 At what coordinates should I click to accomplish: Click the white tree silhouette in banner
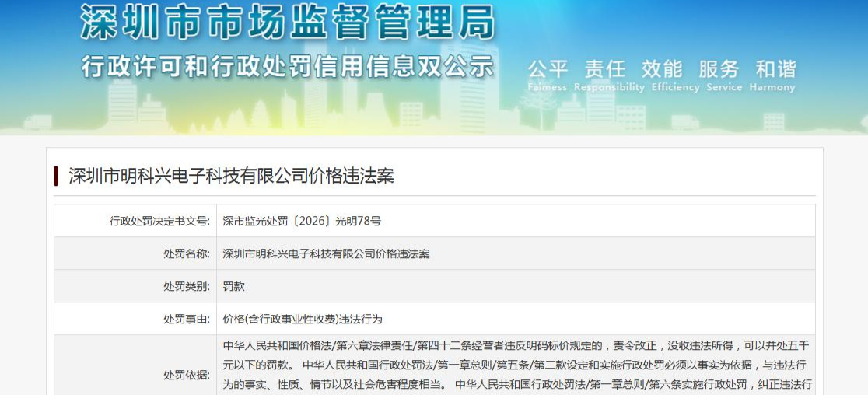(x=537, y=103)
